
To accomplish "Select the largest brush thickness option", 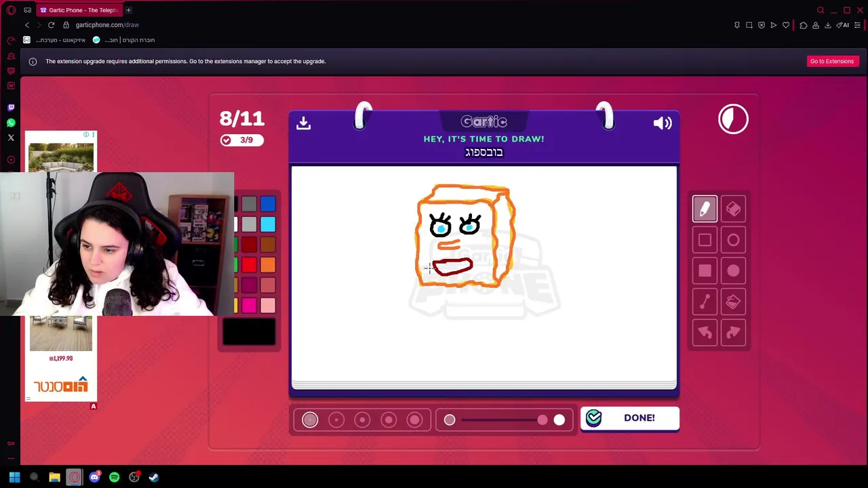I will (414, 420).
